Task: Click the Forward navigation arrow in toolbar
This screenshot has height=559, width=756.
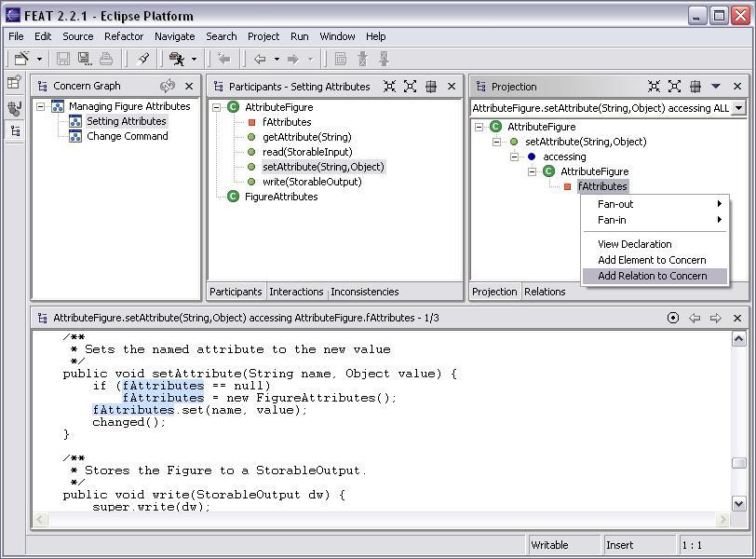Action: (292, 60)
